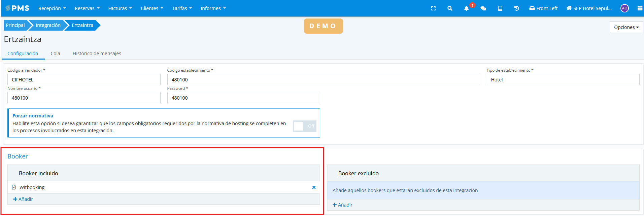Enable the Forzar normativa switch
This screenshot has height=216, width=644.
tap(304, 126)
